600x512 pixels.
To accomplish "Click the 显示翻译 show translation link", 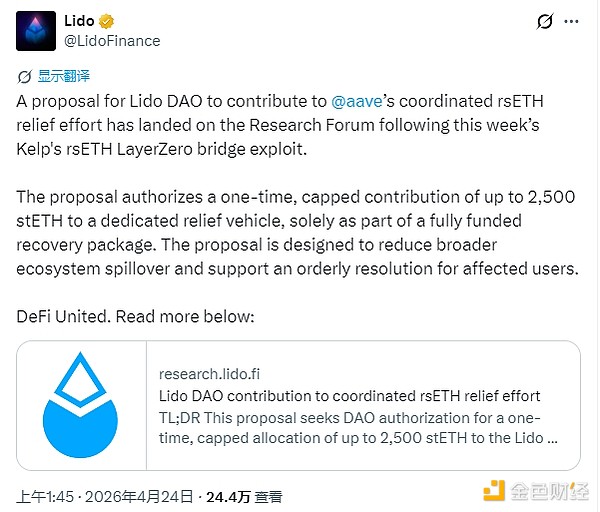I will tap(64, 76).
